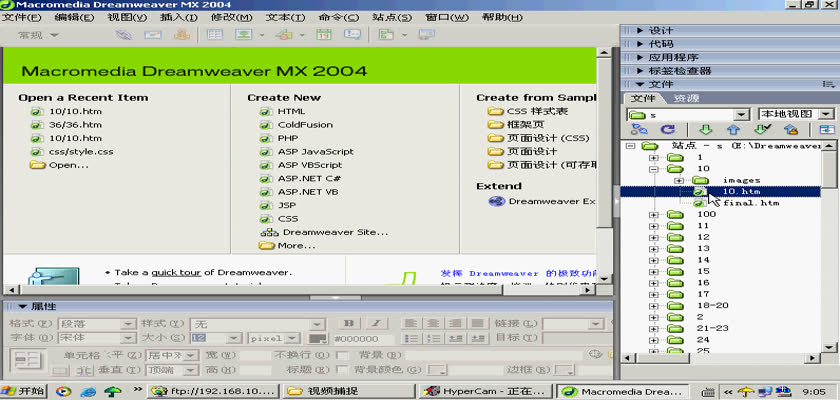Click the blue Put Files arrow

(733, 129)
